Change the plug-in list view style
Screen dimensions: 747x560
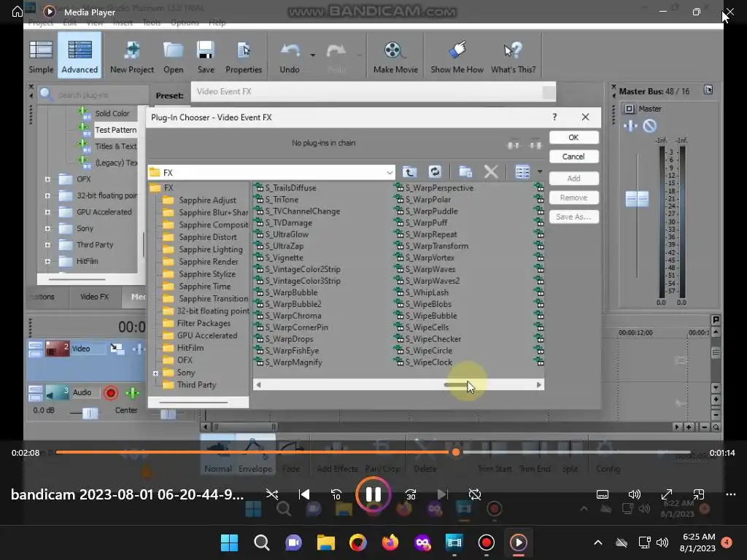[522, 172]
